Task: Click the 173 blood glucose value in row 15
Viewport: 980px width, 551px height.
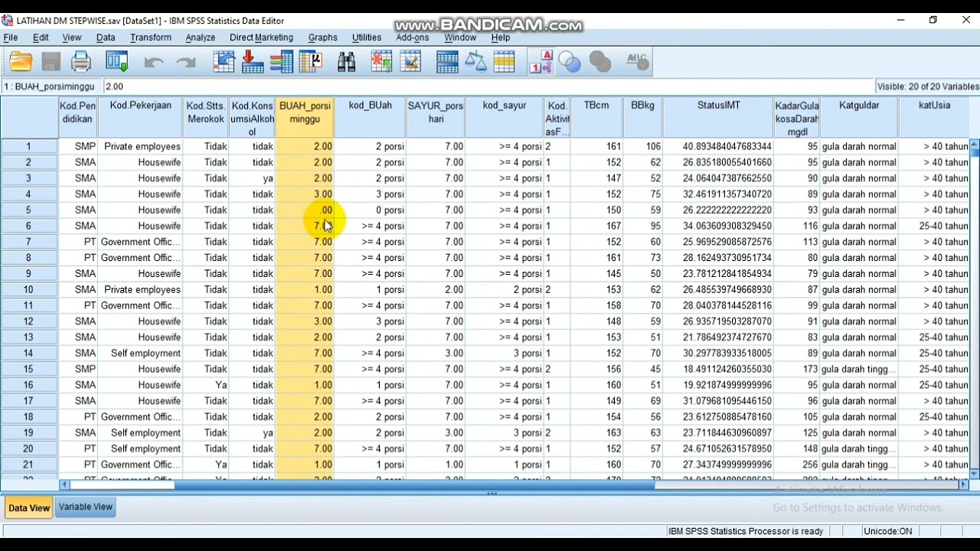Action: [x=797, y=369]
